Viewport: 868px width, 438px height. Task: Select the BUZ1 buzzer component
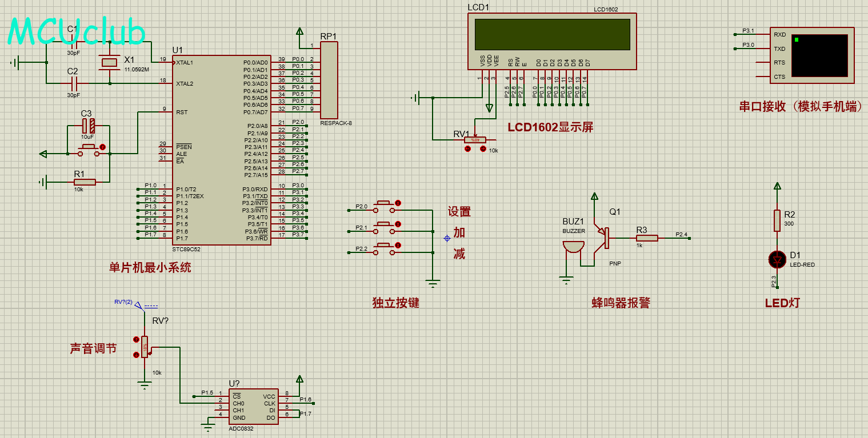[573, 247]
